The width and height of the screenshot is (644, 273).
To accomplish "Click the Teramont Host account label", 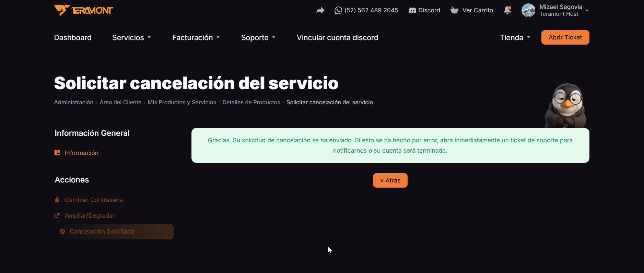I will pyautogui.click(x=559, y=14).
